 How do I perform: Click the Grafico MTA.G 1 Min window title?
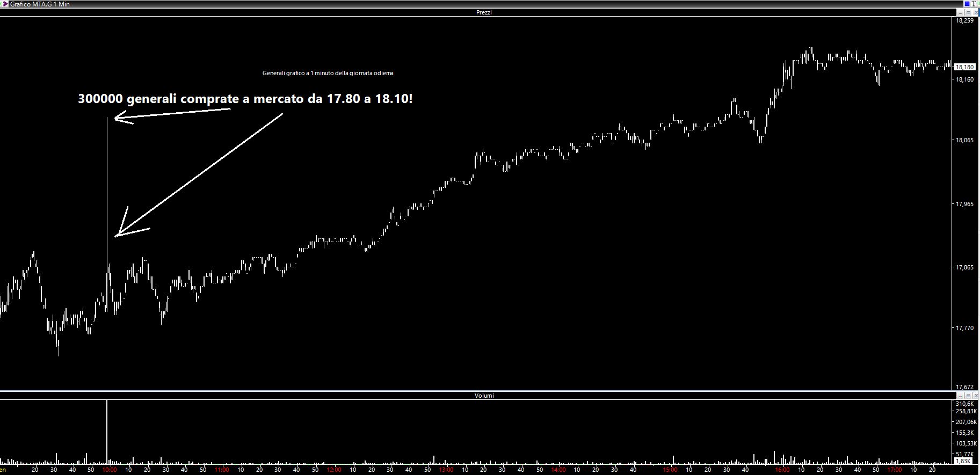pos(40,4)
